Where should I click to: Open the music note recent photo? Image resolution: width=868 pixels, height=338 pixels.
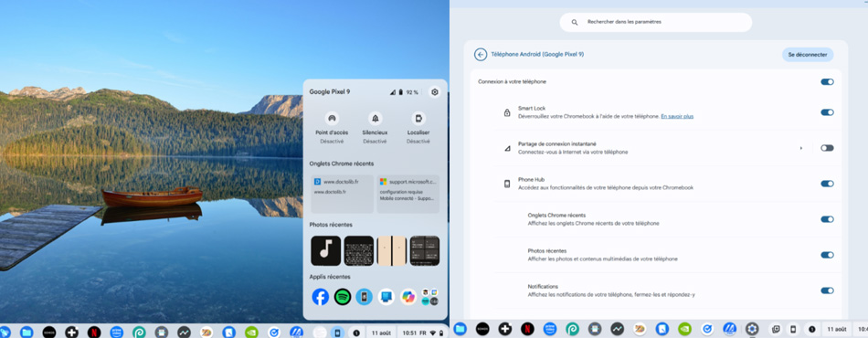point(325,250)
